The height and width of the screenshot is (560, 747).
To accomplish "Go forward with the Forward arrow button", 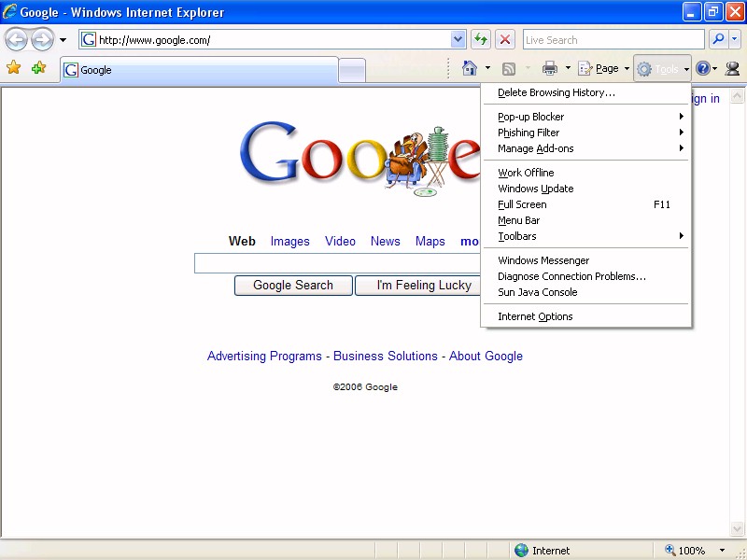I will 42,40.
